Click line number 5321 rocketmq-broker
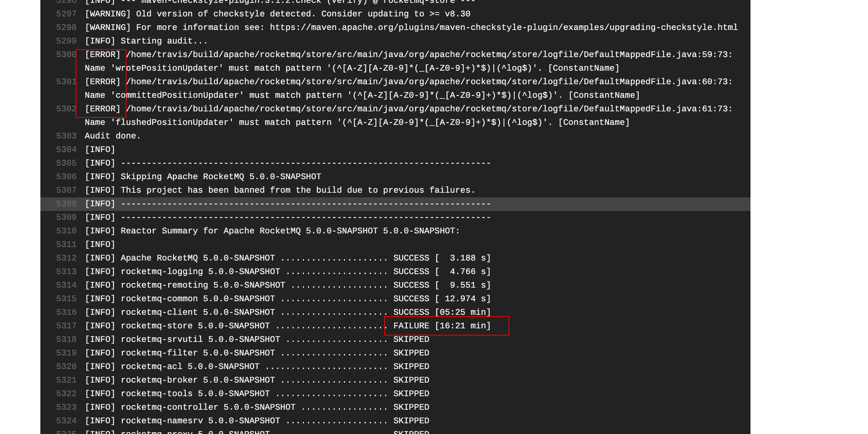 (66, 380)
